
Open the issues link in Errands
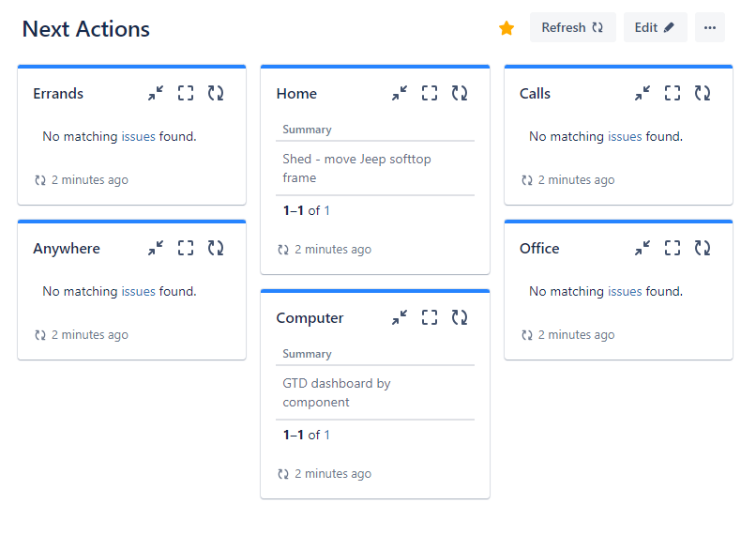coord(139,136)
